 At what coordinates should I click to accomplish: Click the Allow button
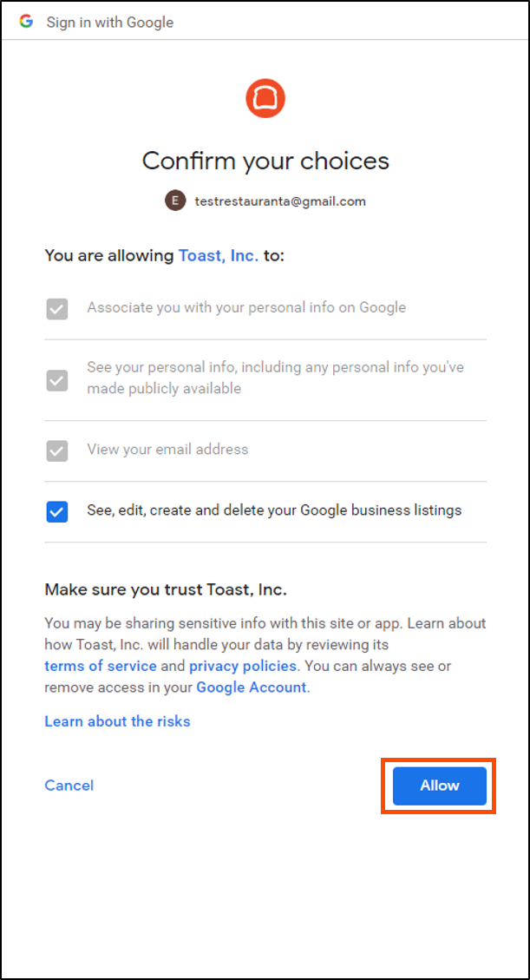point(440,786)
